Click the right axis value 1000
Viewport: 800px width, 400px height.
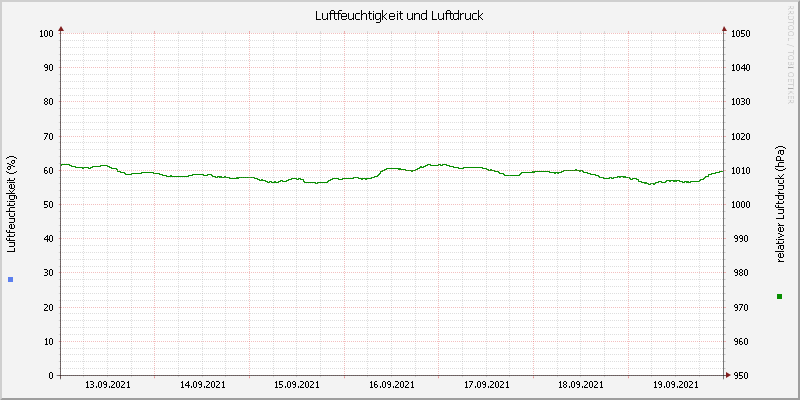pos(741,205)
